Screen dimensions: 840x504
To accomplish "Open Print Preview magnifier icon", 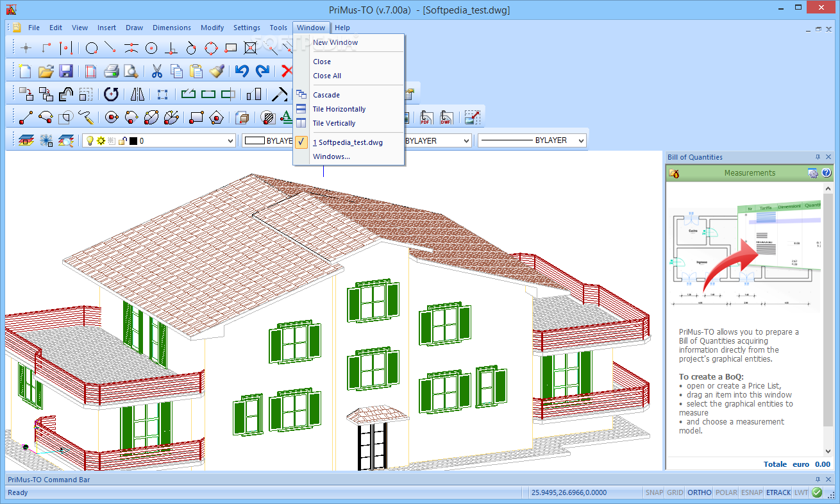I will click(131, 71).
